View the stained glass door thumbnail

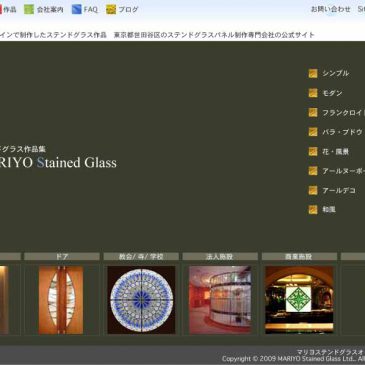(x=61, y=300)
